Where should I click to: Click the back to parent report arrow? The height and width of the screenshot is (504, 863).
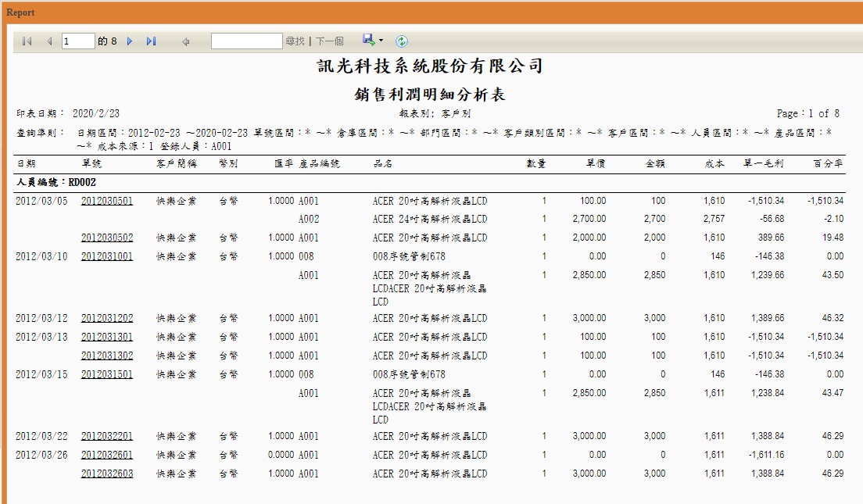click(x=186, y=41)
